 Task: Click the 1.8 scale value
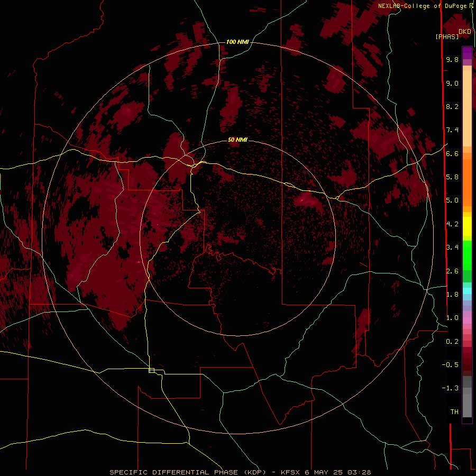[x=452, y=295]
